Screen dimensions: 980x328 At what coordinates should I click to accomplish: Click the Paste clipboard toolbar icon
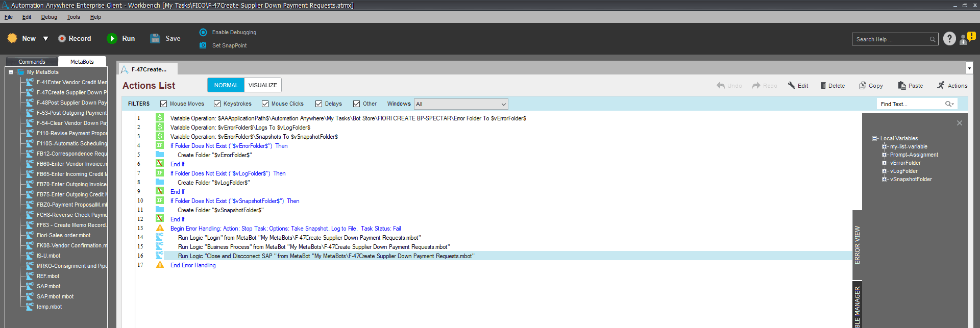coord(902,85)
